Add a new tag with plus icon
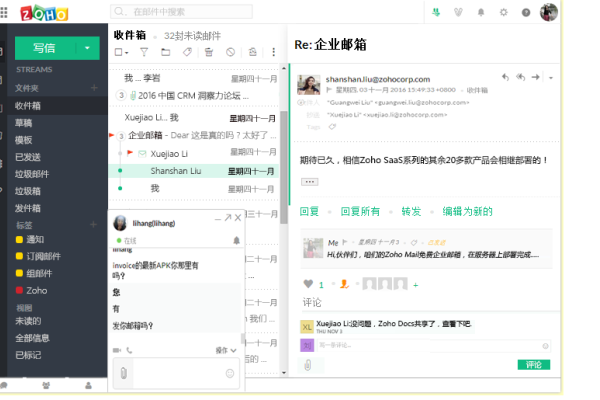 [93, 224]
